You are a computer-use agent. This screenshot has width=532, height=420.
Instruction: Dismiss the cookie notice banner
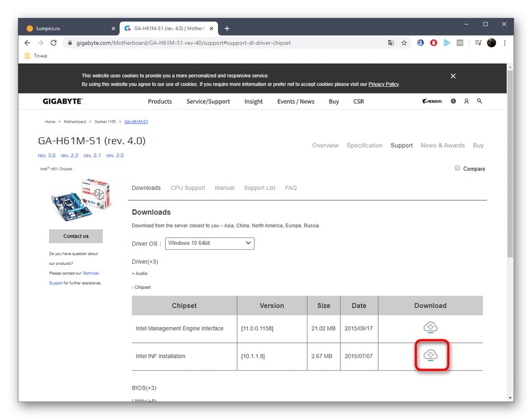point(453,76)
